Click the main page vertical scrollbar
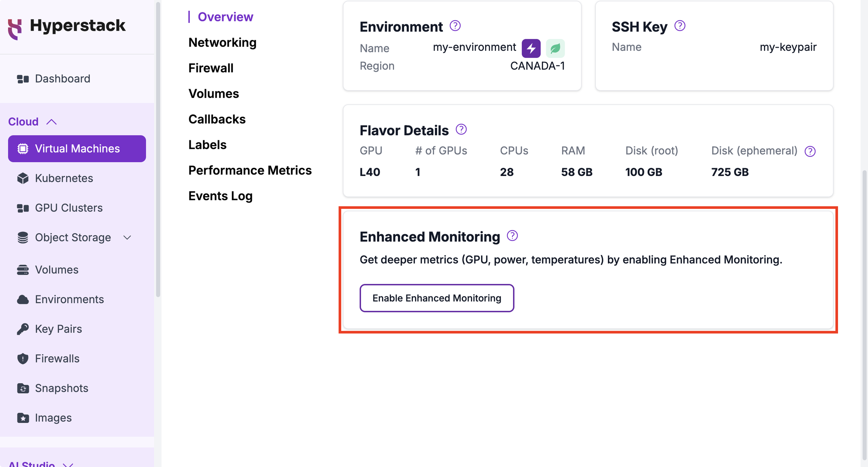Image resolution: width=868 pixels, height=467 pixels. pos(865,315)
